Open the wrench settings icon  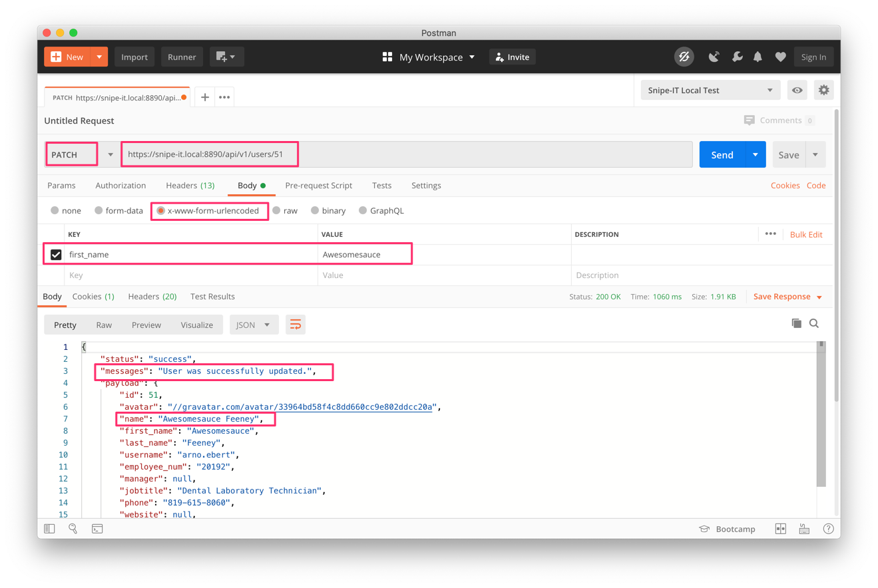737,57
